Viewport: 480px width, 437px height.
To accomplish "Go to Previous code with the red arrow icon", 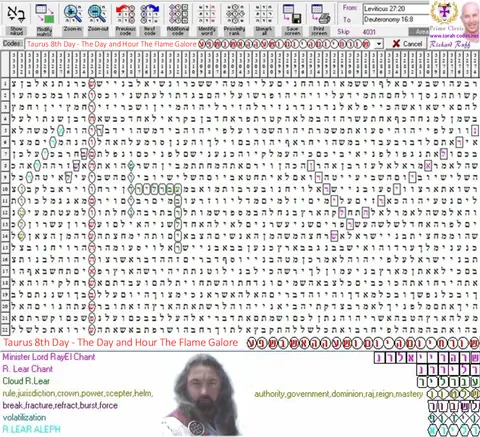I will [125, 14].
